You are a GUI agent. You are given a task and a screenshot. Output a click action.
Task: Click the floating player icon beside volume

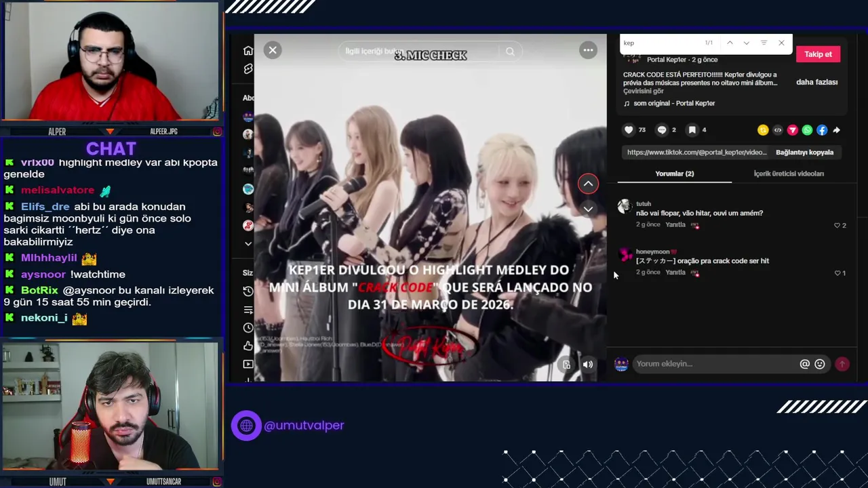[x=567, y=365]
